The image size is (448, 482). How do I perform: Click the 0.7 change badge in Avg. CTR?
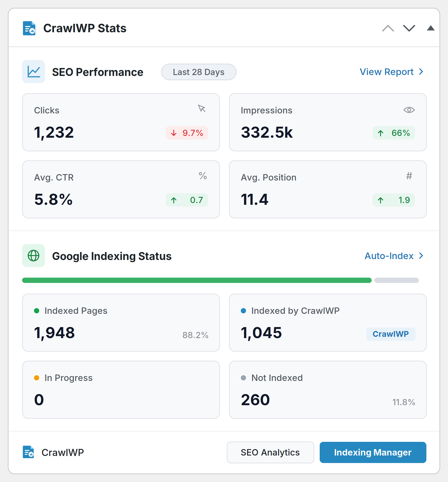(x=187, y=200)
